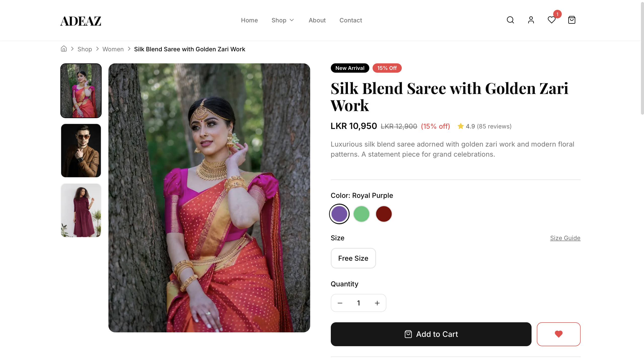The width and height of the screenshot is (644, 358).
Task: Pick the Royal Purple color swatch
Action: point(339,214)
